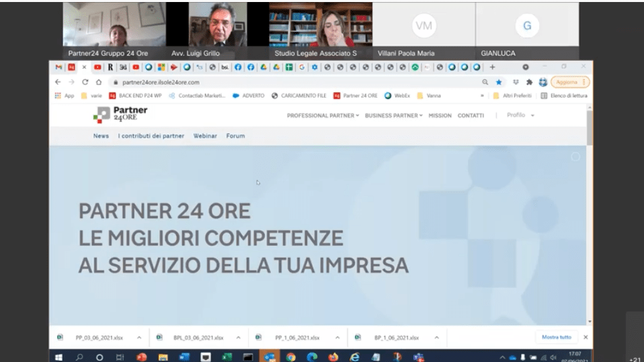Click the MISSION link in the header

(x=440, y=116)
